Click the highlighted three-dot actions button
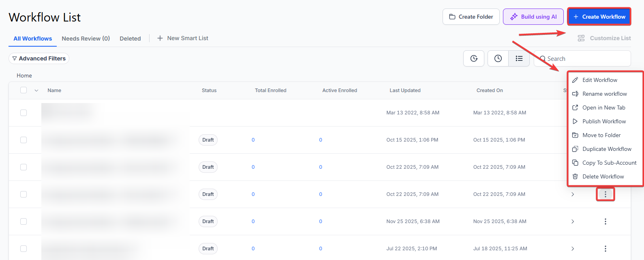The height and width of the screenshot is (260, 644). [605, 194]
